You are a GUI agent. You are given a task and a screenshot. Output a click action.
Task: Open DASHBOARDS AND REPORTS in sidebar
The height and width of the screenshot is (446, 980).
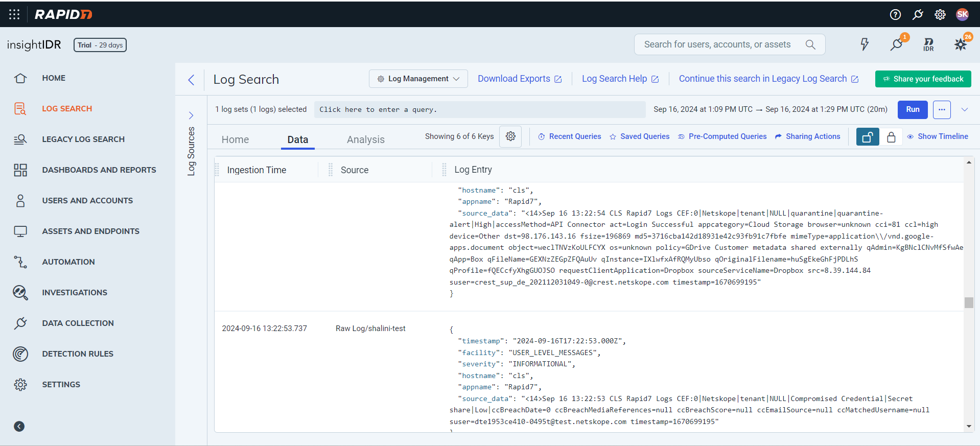tap(99, 170)
